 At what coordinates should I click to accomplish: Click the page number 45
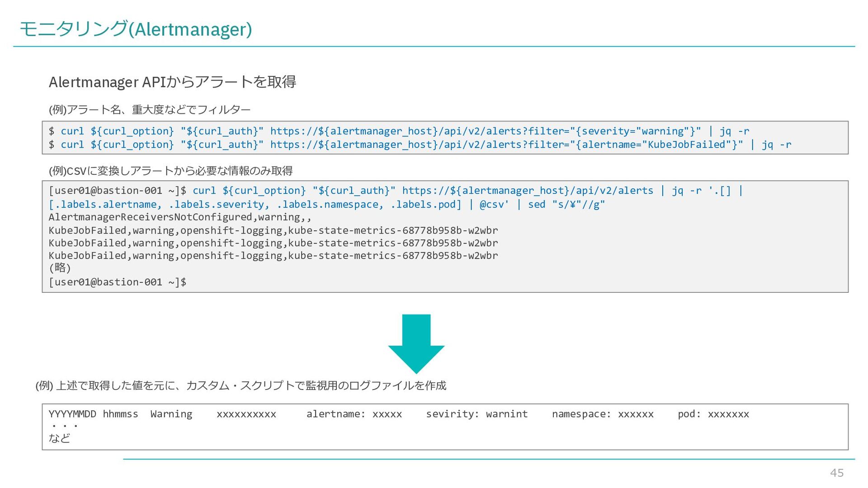pyautogui.click(x=837, y=473)
